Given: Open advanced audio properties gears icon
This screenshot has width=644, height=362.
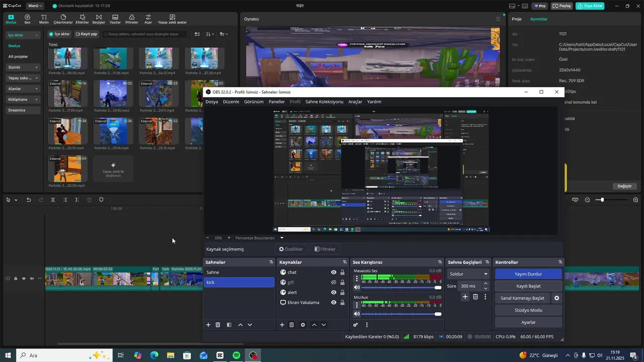Looking at the screenshot, I should [x=356, y=325].
